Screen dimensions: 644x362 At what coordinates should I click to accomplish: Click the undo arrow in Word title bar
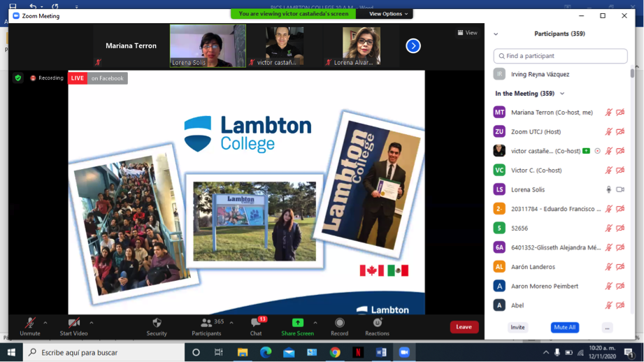[x=33, y=6]
